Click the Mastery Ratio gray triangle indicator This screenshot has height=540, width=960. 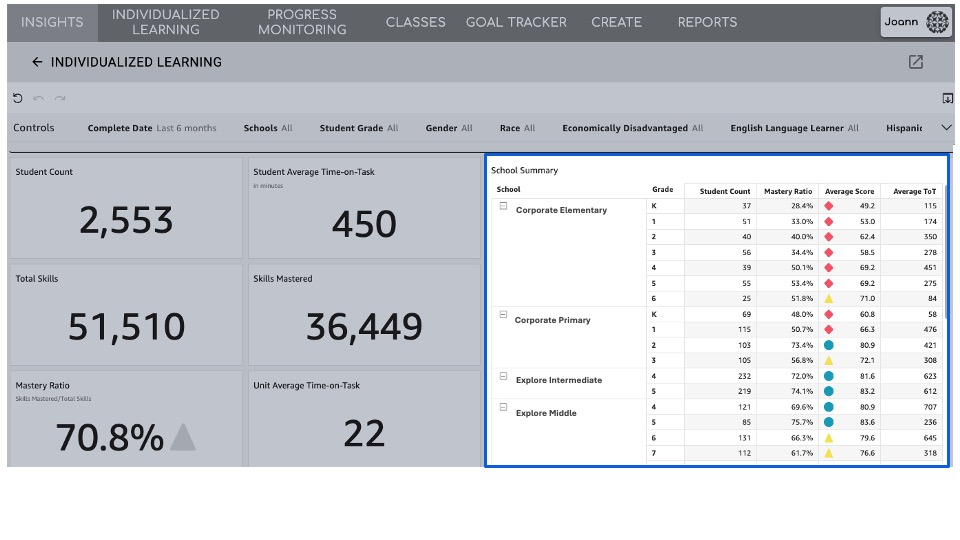(x=183, y=437)
